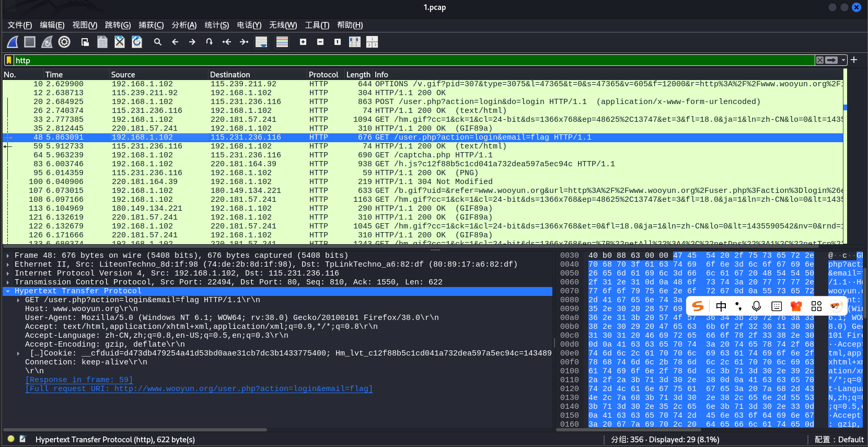Add a display filter button with plus

pos(854,60)
